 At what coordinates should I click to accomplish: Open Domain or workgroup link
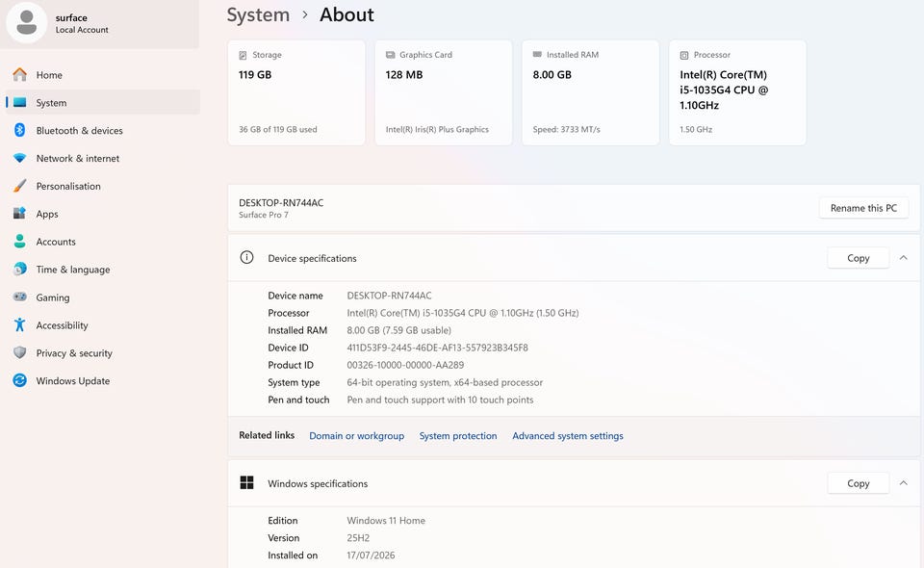(x=356, y=435)
